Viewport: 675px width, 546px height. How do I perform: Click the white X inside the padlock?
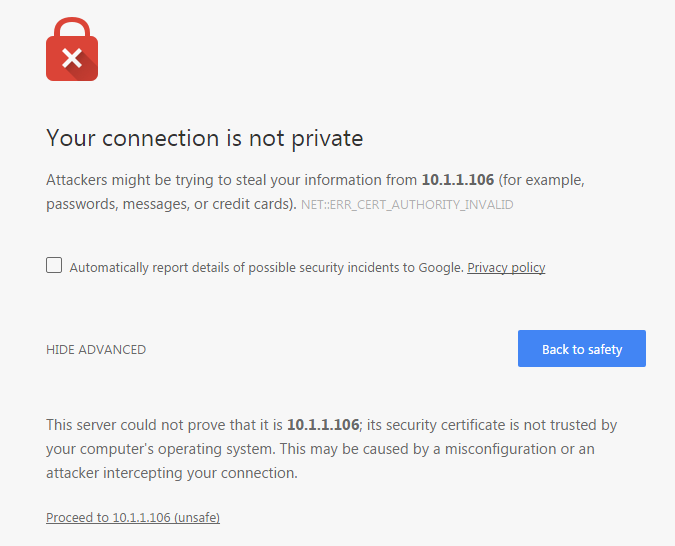[72, 59]
